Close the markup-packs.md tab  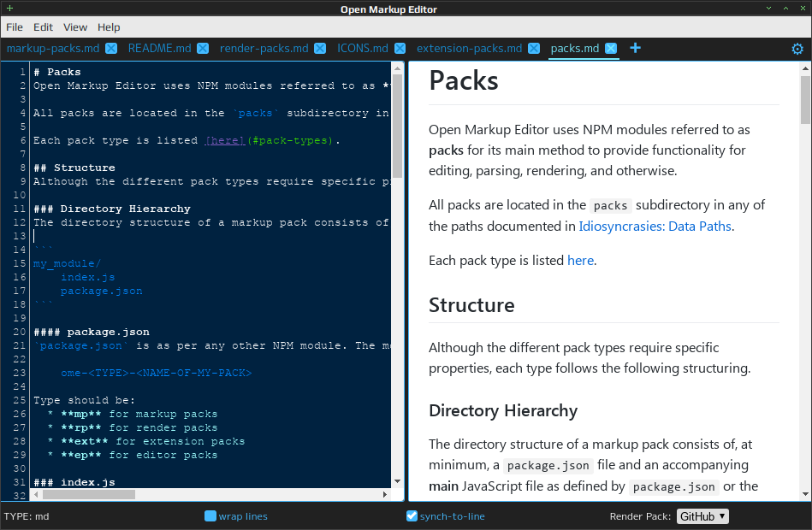pyautogui.click(x=111, y=48)
